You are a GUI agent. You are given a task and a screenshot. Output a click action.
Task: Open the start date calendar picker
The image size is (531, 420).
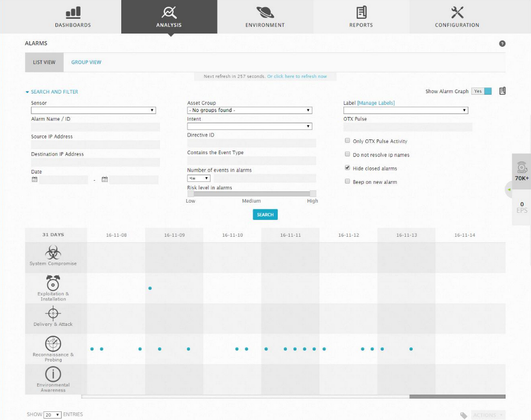[34, 180]
